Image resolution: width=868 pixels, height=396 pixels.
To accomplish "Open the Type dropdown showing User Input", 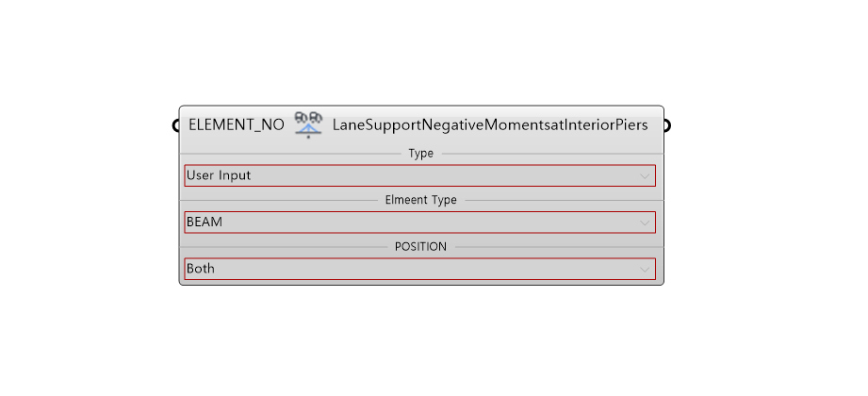I will pos(419,175).
